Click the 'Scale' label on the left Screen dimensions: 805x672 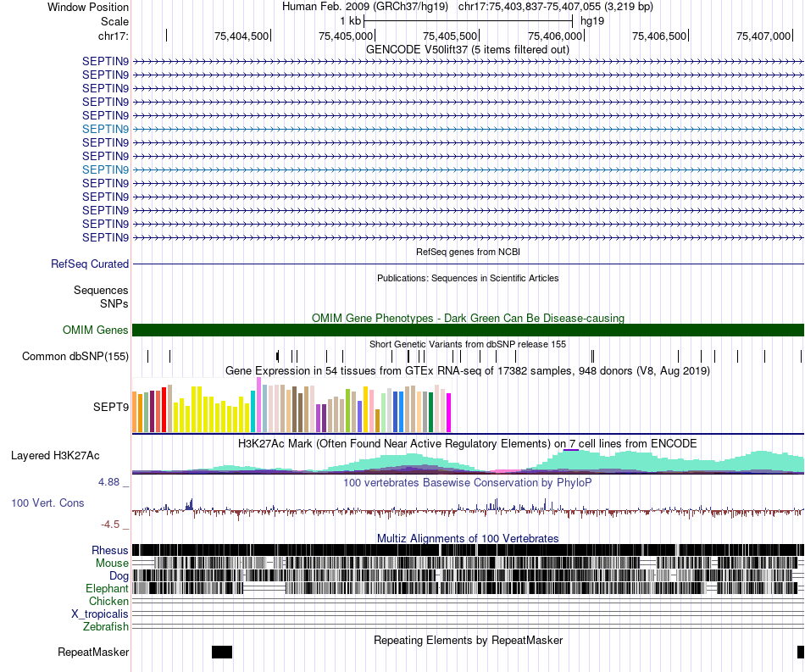(114, 21)
